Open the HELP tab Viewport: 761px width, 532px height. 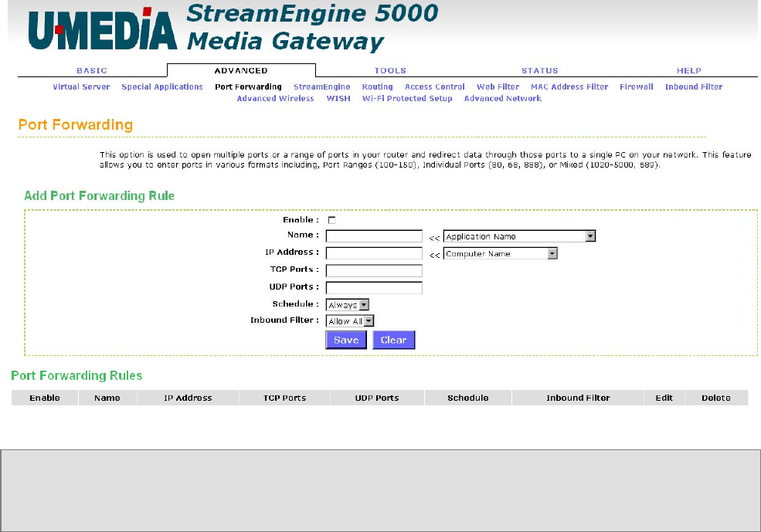688,70
